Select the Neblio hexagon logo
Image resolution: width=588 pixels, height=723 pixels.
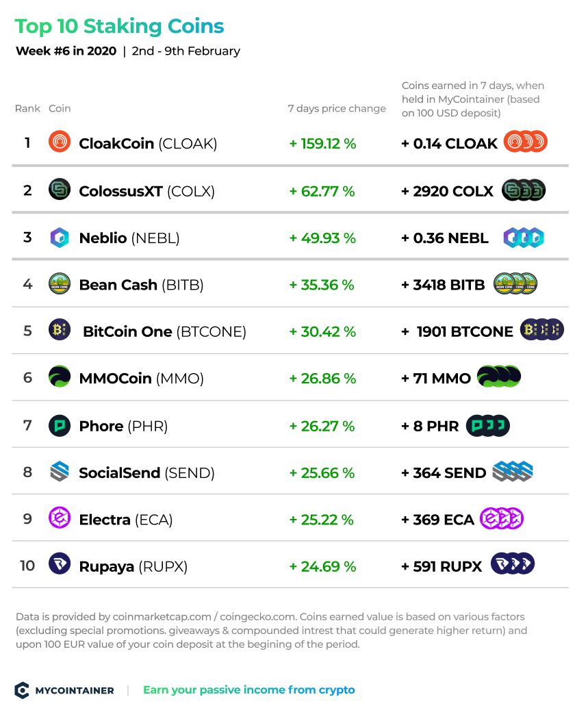60,238
